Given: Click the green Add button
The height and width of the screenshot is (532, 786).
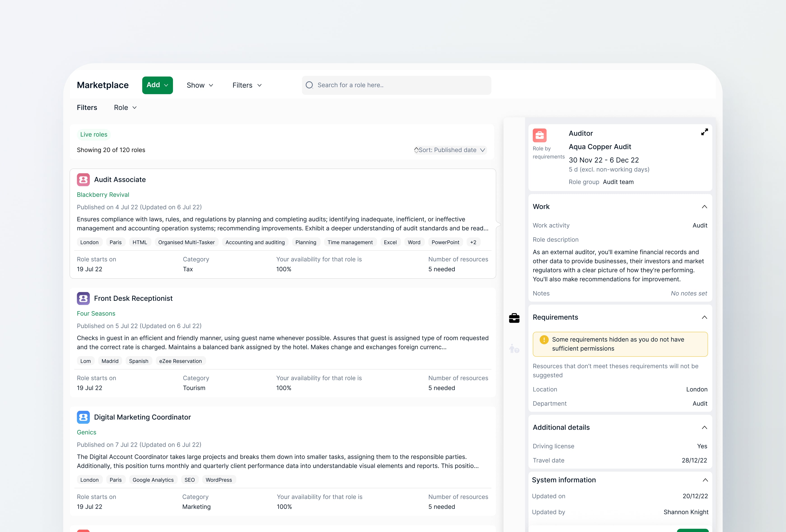Looking at the screenshot, I should [157, 85].
